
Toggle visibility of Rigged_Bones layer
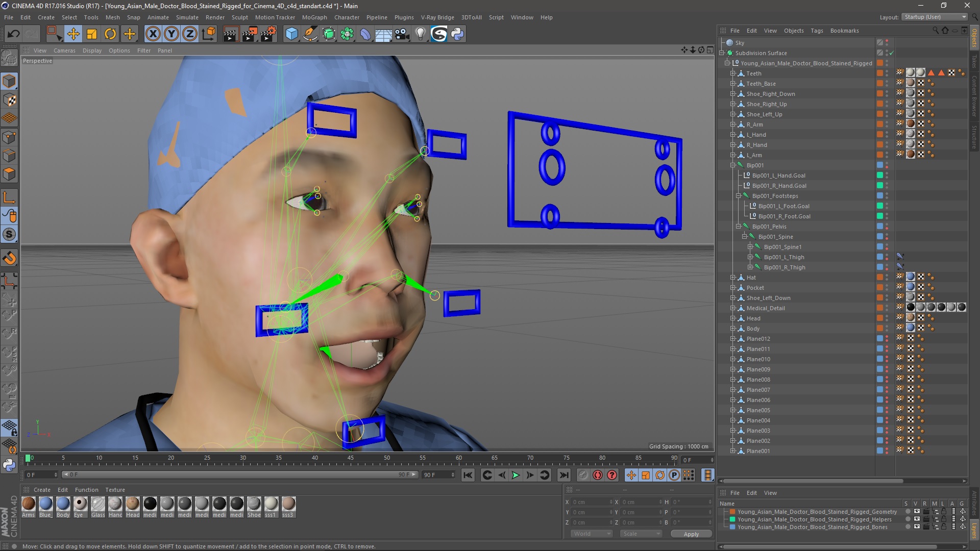click(917, 527)
